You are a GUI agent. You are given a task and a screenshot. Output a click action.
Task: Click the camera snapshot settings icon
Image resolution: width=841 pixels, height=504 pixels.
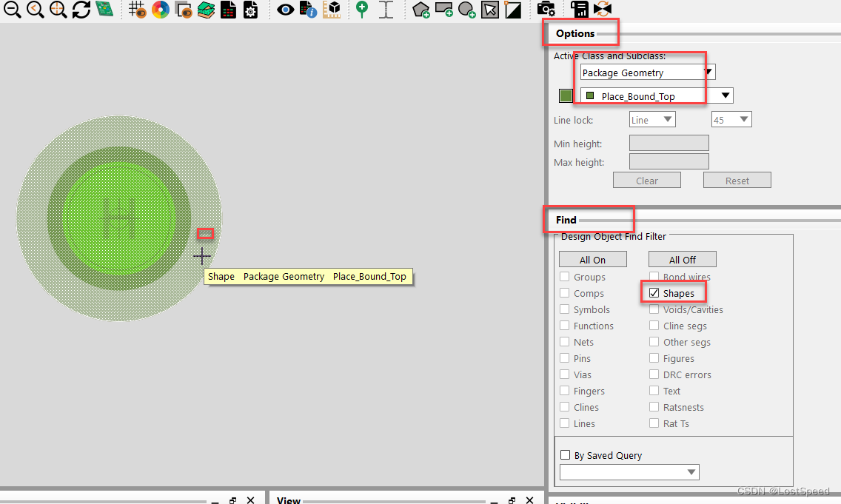[546, 10]
